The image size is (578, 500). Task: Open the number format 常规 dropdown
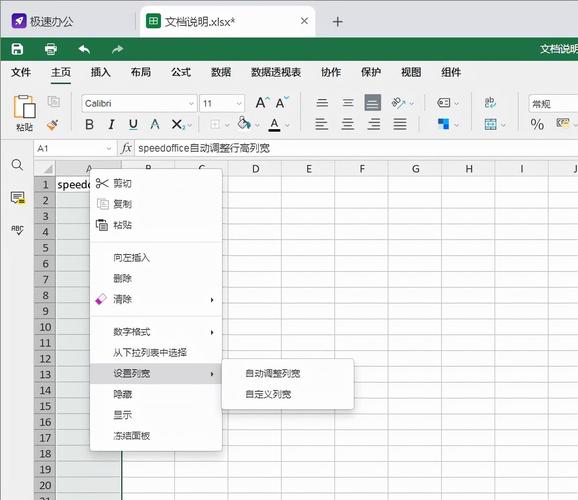point(553,104)
